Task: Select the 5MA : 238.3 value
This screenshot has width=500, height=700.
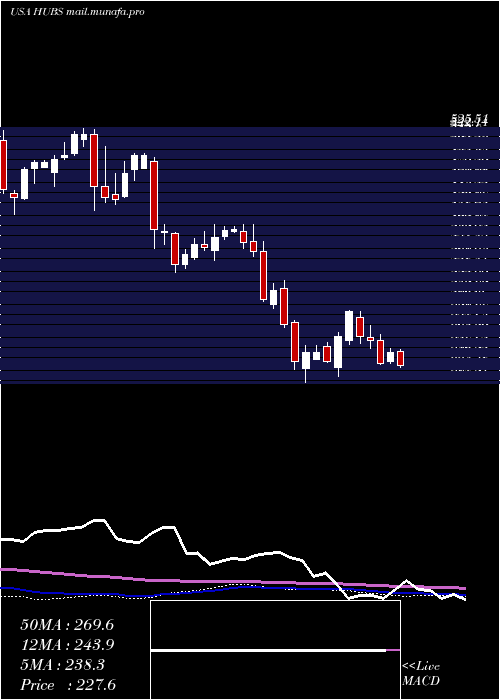Action: click(62, 665)
